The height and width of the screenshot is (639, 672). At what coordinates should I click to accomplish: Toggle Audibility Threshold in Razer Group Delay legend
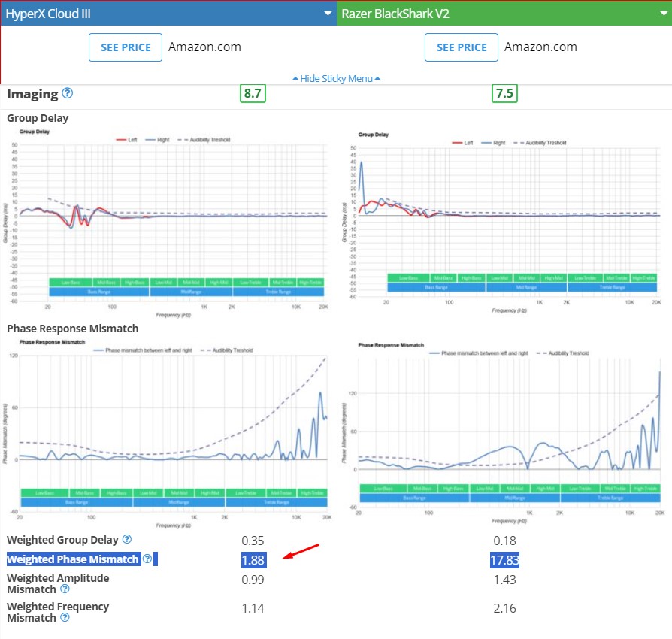[x=540, y=143]
